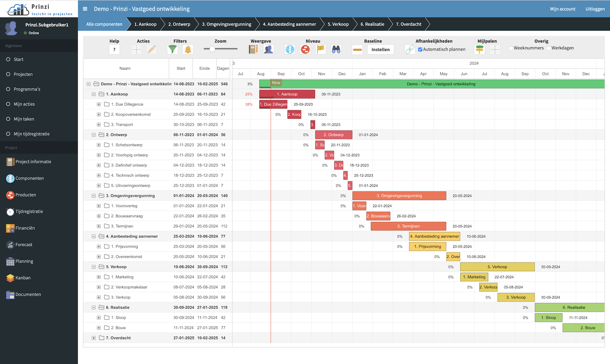Adjust the Zoom slider handle
Image resolution: width=610 pixels, height=364 pixels.
(212, 49)
